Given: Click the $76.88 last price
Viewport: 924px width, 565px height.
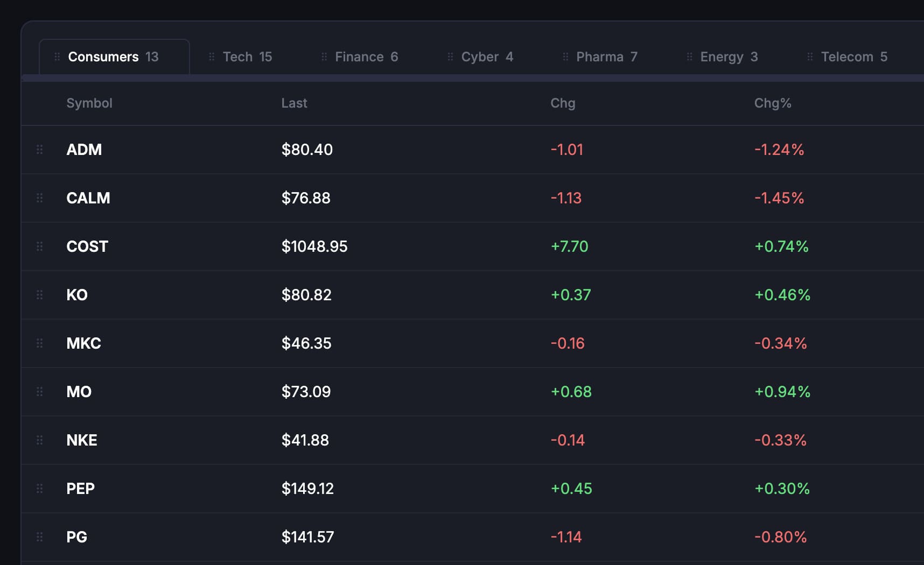Looking at the screenshot, I should point(306,198).
